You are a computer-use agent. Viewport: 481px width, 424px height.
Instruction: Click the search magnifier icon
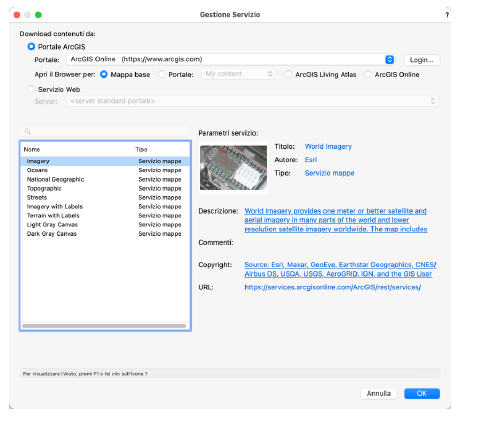28,131
